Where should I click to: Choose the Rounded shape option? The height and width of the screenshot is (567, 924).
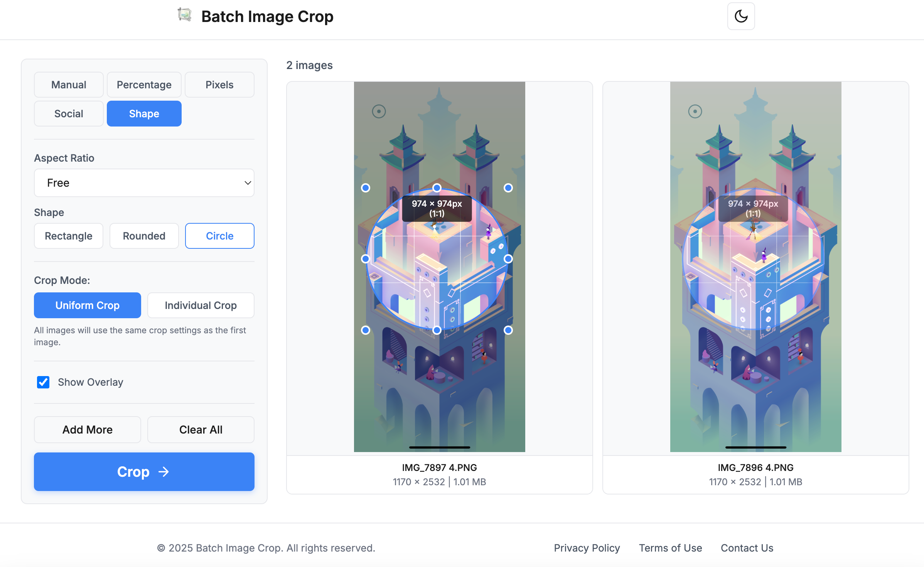[144, 236]
